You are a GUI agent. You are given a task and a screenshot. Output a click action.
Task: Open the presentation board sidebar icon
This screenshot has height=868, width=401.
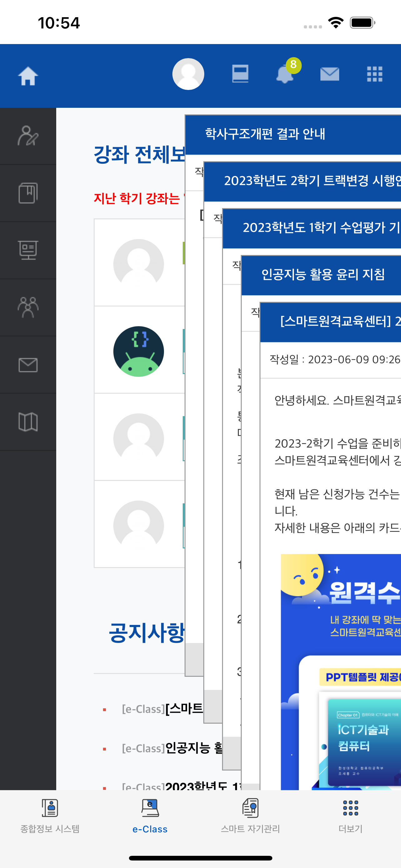pos(28,250)
